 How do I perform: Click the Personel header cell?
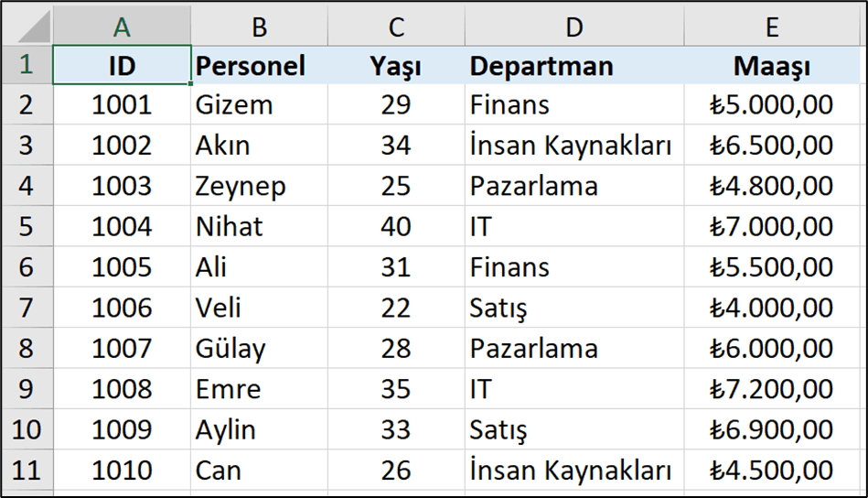259,65
